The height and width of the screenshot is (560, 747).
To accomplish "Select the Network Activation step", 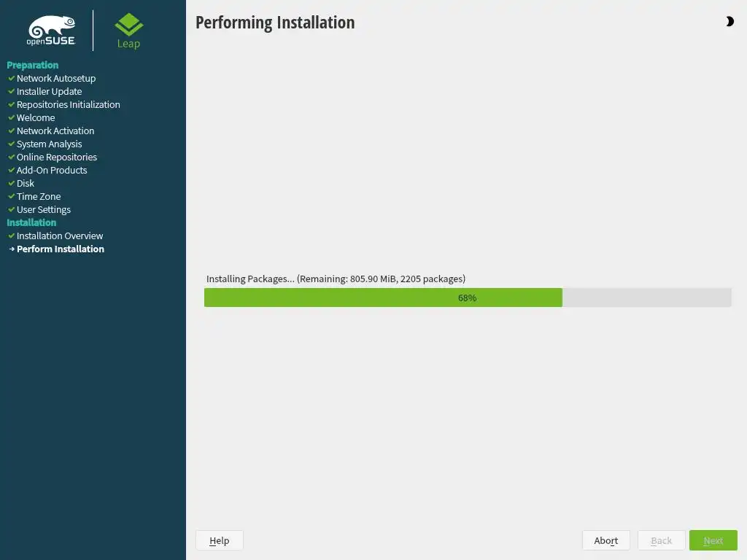I will tap(55, 131).
